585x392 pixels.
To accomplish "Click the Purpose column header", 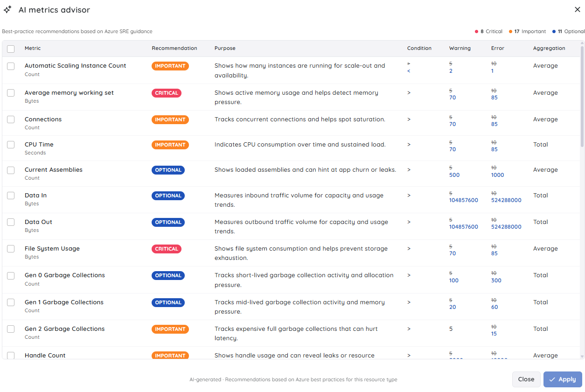I will [225, 48].
